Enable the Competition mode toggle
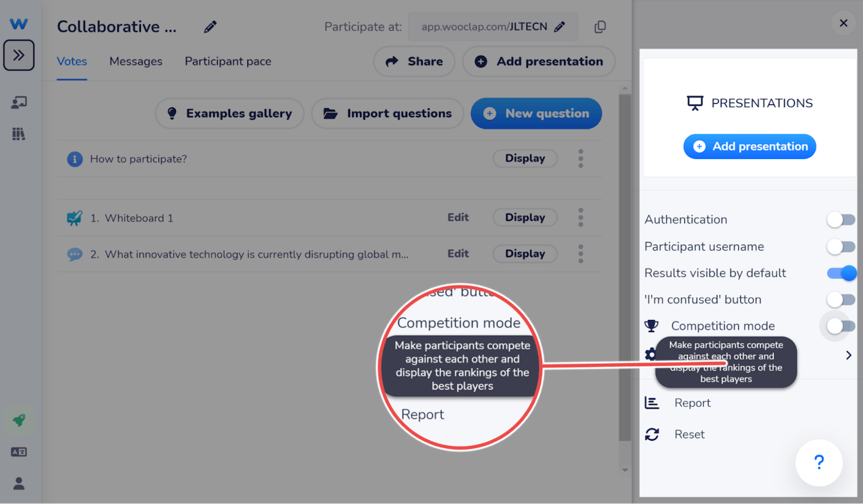Image resolution: width=863 pixels, height=504 pixels. 841,326
